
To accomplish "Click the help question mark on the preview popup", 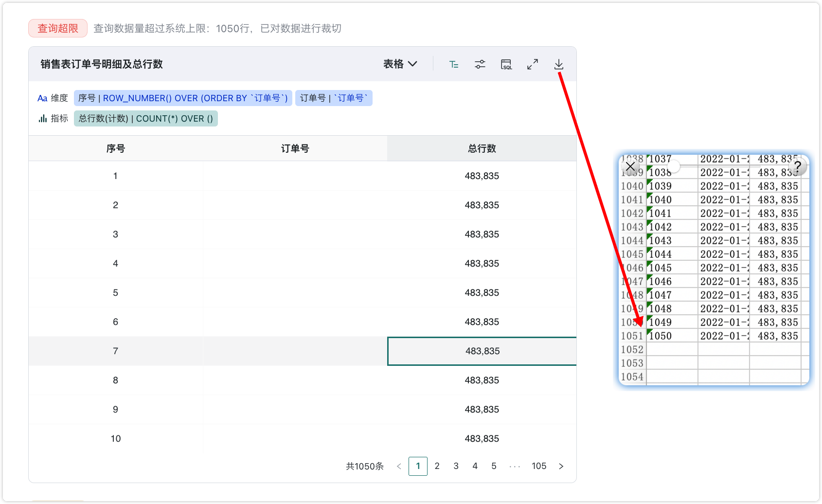I will [798, 167].
